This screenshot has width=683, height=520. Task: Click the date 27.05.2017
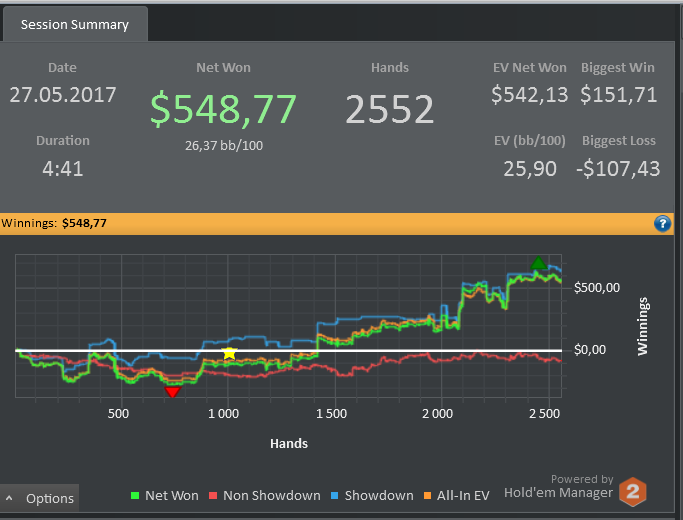click(x=63, y=95)
